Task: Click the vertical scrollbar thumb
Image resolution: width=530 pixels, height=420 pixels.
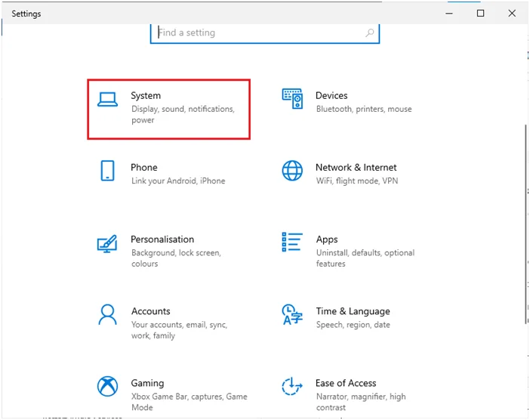Action: [x=526, y=224]
